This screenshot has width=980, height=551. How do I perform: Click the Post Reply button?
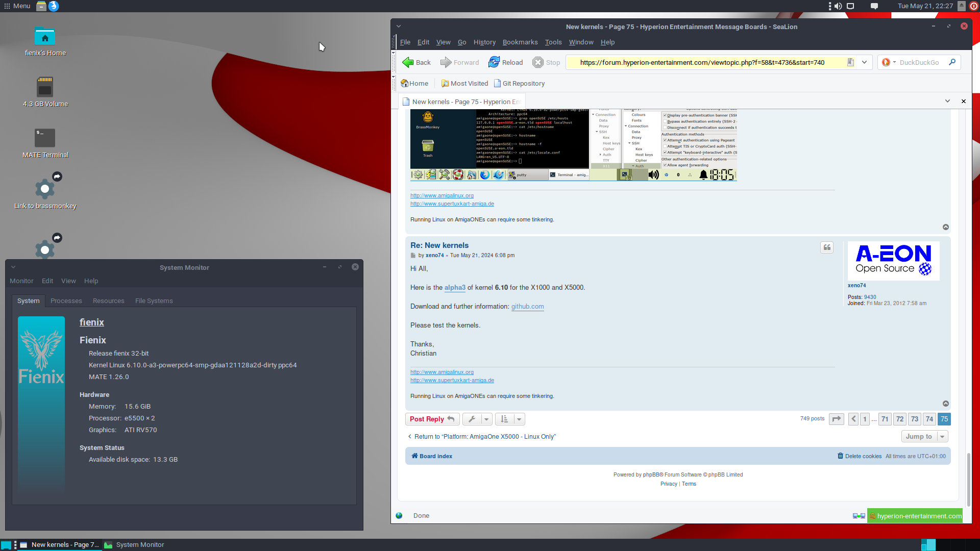[x=432, y=419]
